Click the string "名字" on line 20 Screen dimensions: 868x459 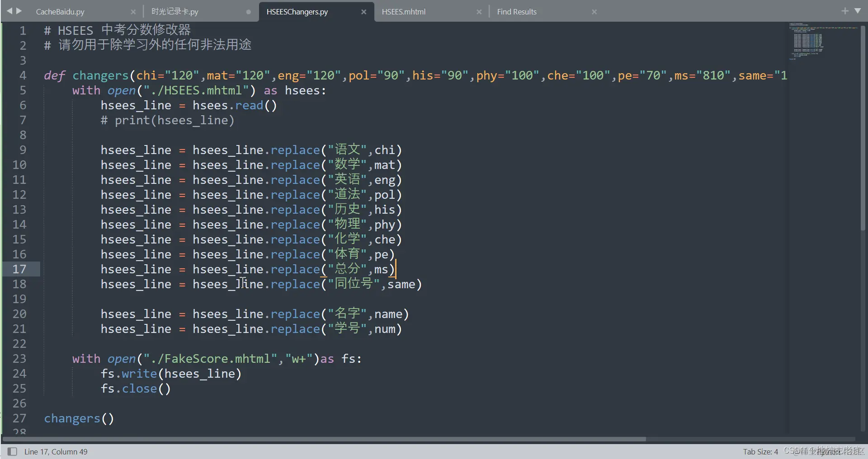(x=347, y=314)
